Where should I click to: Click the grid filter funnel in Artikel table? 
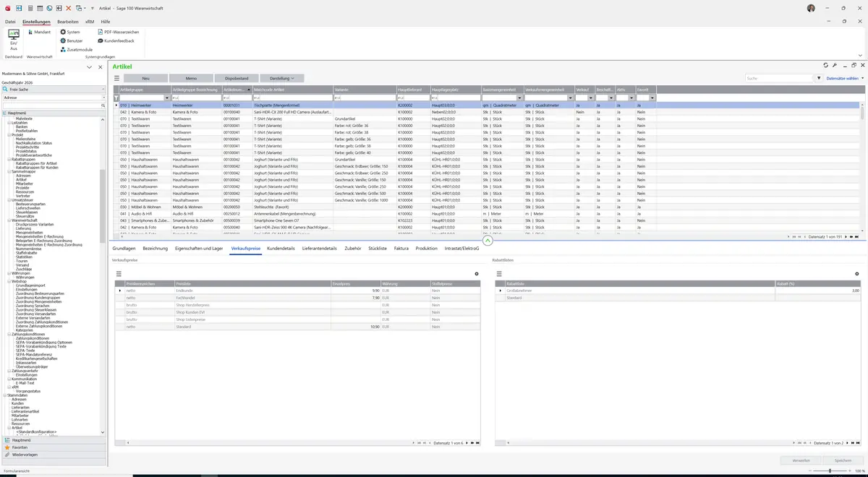click(x=116, y=98)
